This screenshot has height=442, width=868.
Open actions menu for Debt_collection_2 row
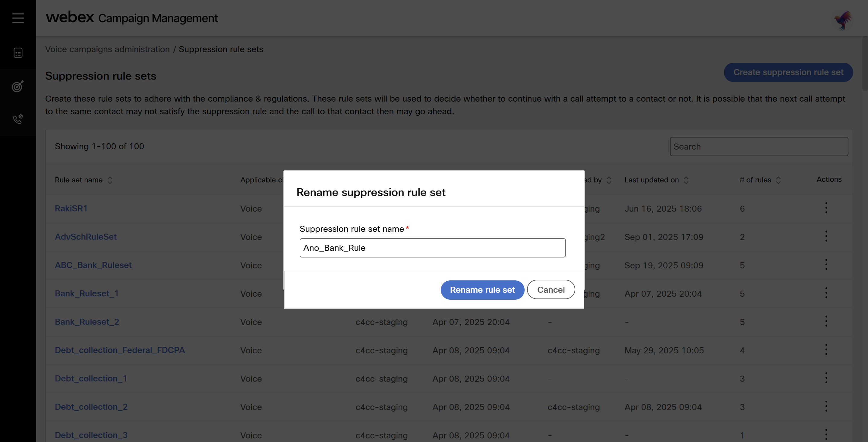coord(826,406)
